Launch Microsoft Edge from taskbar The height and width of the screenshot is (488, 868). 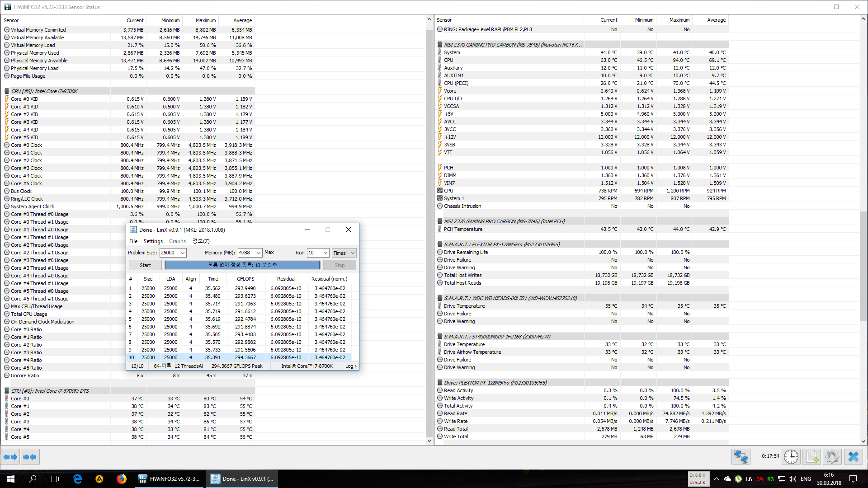pyautogui.click(x=77, y=479)
